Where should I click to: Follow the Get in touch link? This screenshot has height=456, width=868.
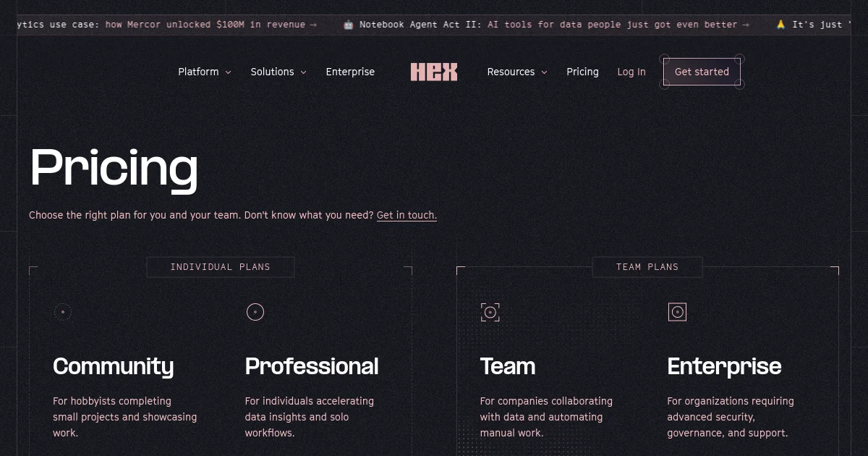click(407, 215)
